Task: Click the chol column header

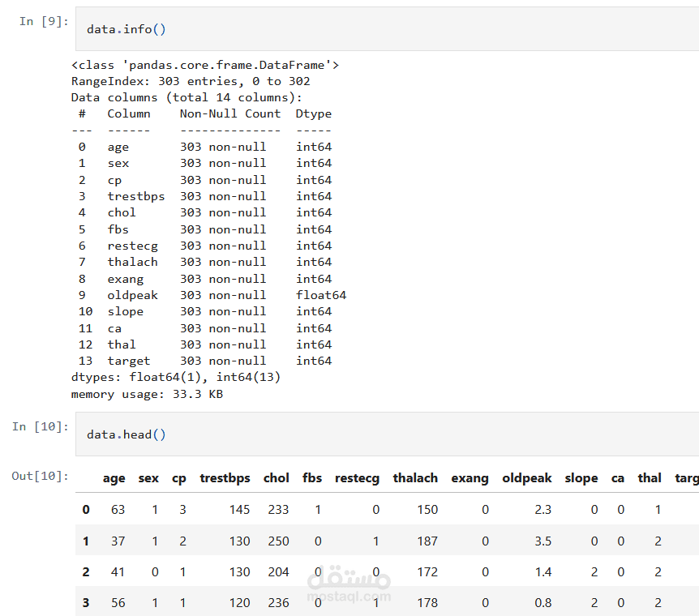Action: (276, 478)
